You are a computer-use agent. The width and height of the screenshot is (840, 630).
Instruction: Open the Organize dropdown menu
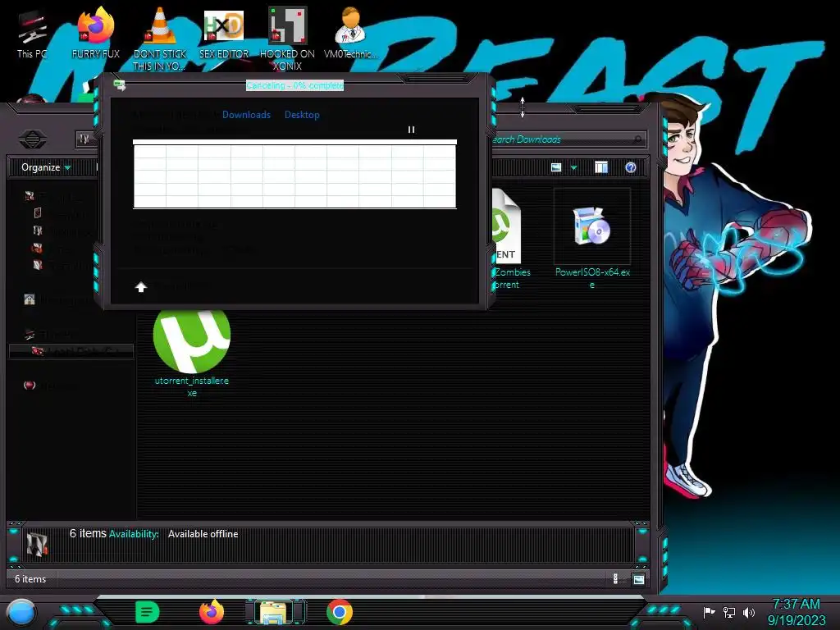[x=46, y=167]
